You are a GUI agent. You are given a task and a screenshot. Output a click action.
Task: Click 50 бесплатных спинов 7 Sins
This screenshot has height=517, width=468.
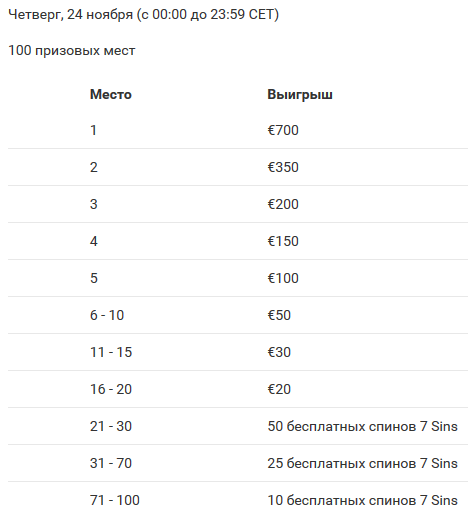[362, 426]
